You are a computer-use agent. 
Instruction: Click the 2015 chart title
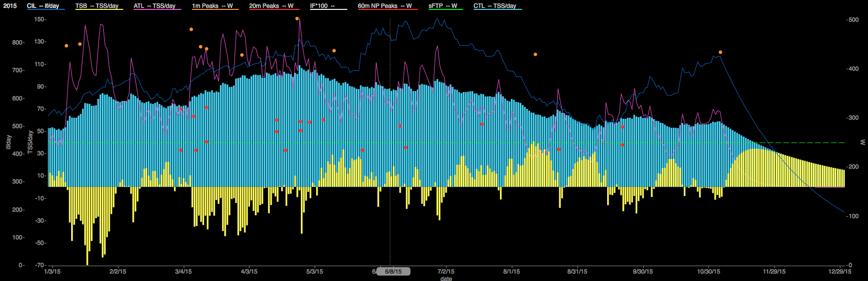[x=10, y=6]
